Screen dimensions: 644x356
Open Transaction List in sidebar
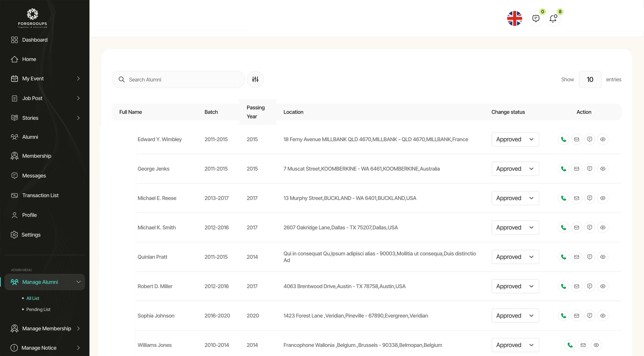pos(40,195)
